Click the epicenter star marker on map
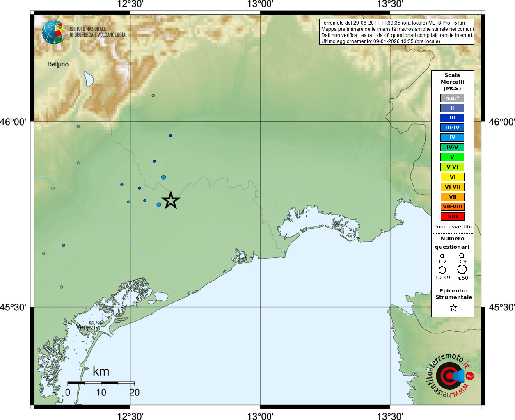This screenshot has height=420, width=515. 171,200
